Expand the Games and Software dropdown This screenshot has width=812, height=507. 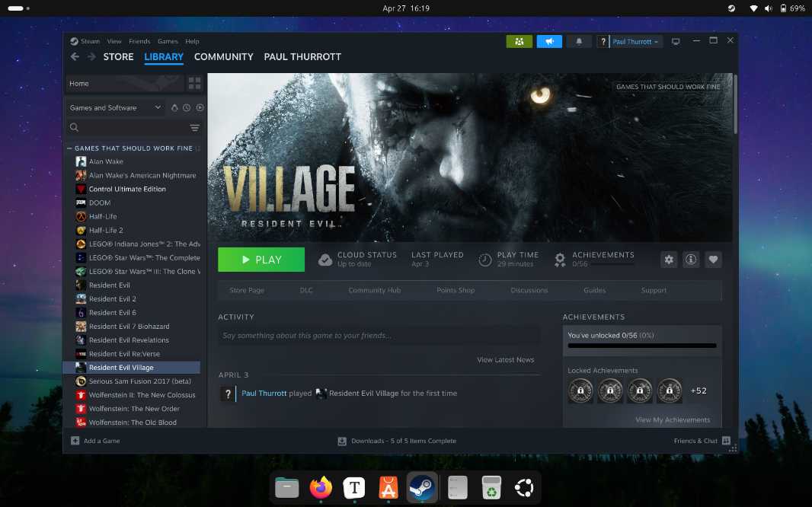115,108
